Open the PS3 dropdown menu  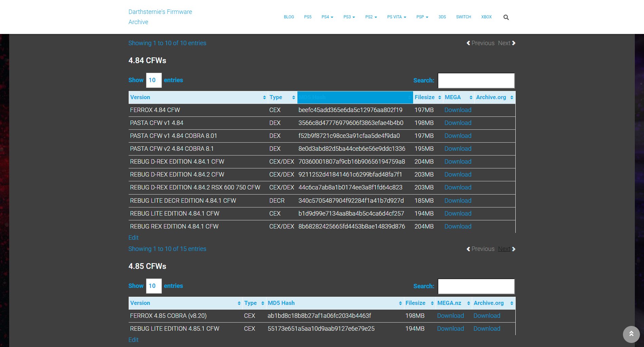(x=349, y=17)
